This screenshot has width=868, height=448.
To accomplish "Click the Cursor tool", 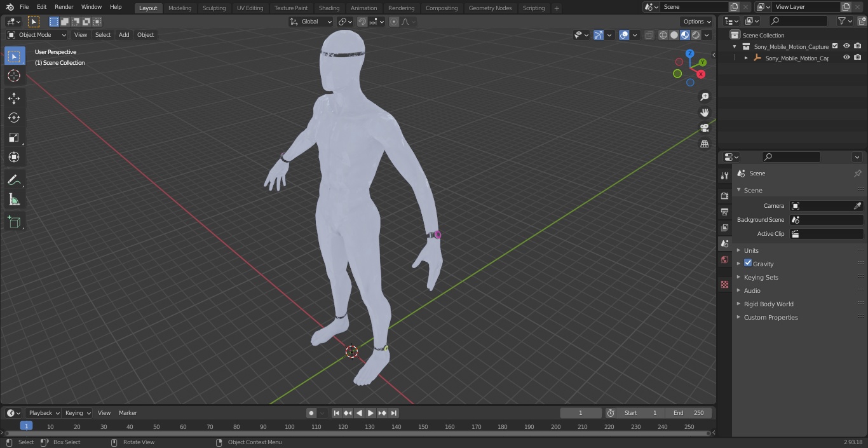I will (x=14, y=76).
